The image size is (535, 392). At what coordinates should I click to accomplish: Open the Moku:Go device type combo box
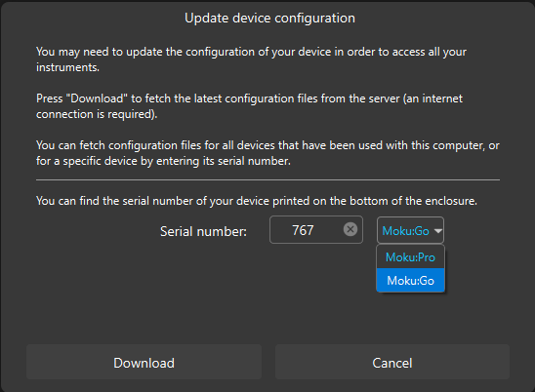410,230
